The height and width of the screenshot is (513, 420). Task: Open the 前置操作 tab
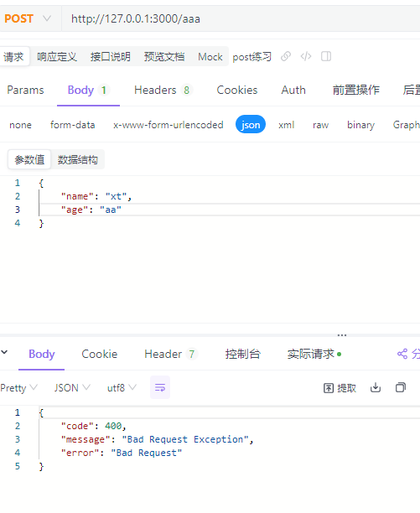356,90
